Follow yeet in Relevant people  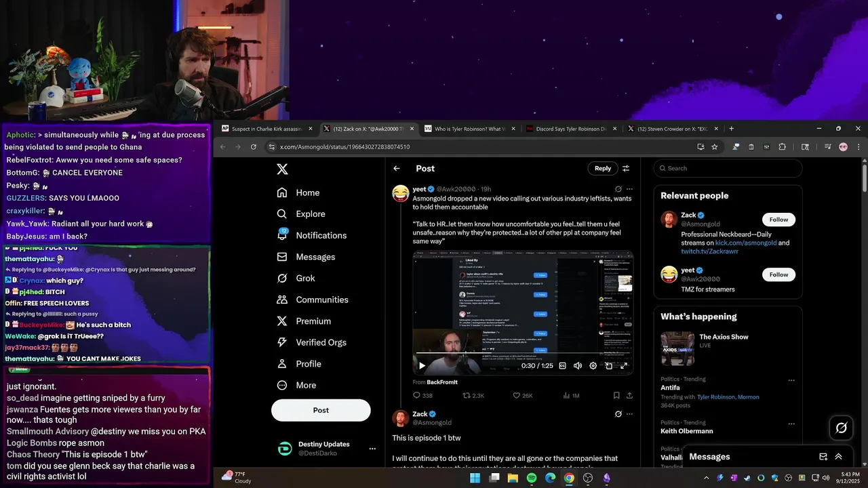tap(778, 274)
